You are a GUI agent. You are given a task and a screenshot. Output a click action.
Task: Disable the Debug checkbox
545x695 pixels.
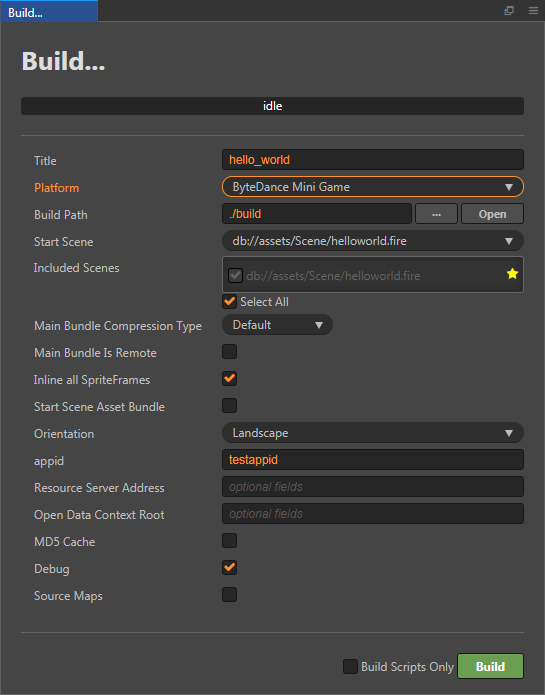click(230, 568)
